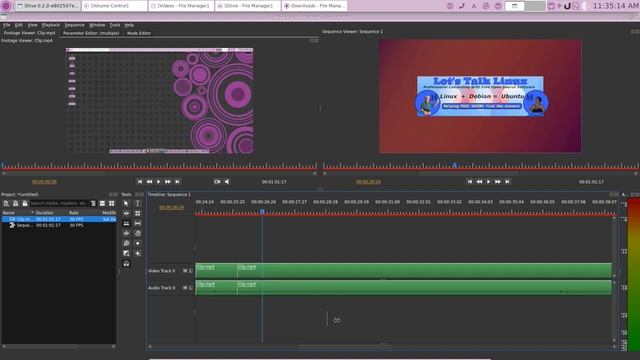Select the Record tool
Screen dimensions: 640x360
coord(138,243)
